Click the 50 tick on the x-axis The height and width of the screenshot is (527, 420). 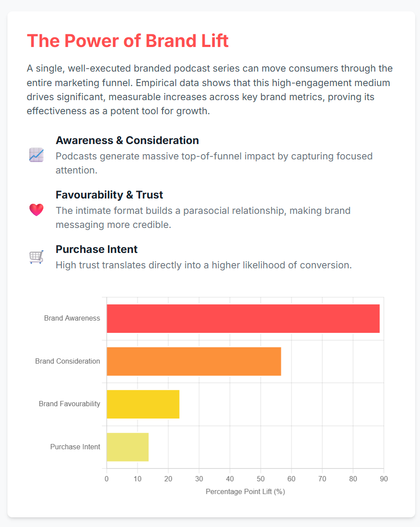click(x=261, y=478)
